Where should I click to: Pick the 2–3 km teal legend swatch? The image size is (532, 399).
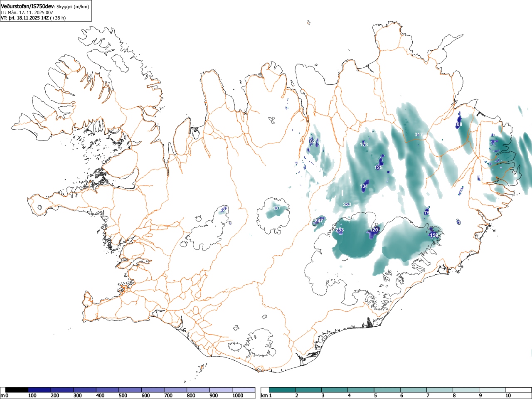point(309,390)
